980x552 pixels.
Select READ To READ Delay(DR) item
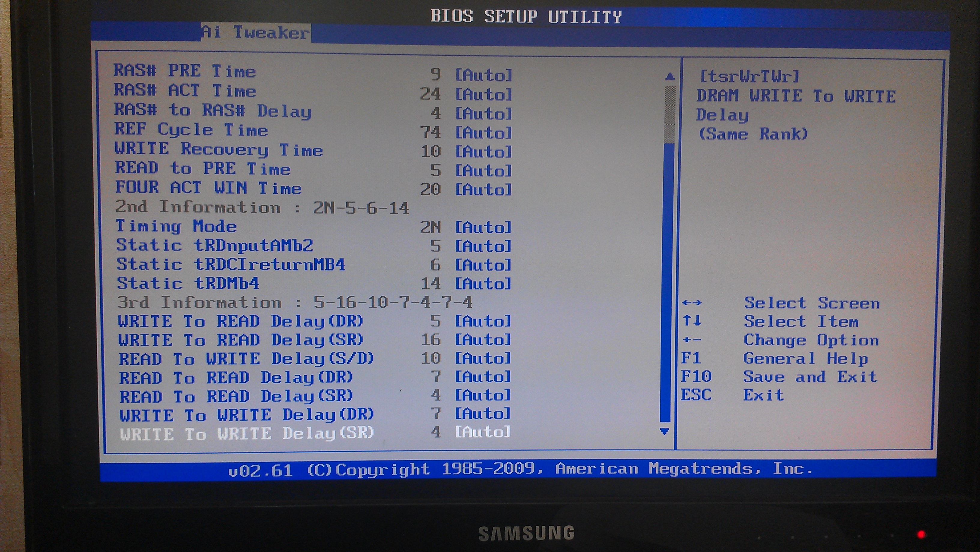pyautogui.click(x=236, y=377)
